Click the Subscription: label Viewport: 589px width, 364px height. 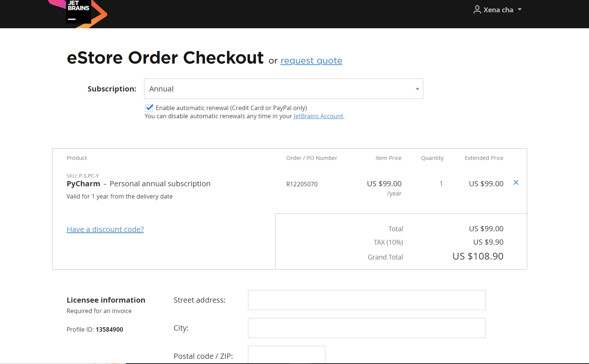(112, 89)
